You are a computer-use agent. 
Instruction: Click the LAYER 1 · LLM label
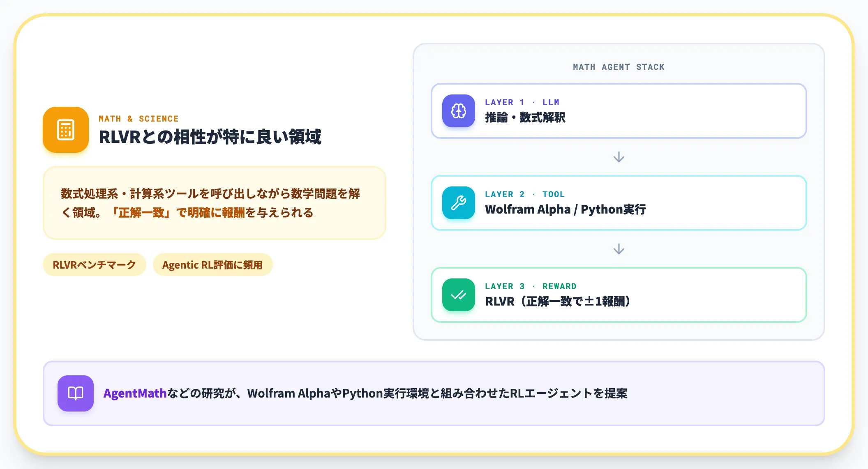click(x=522, y=102)
